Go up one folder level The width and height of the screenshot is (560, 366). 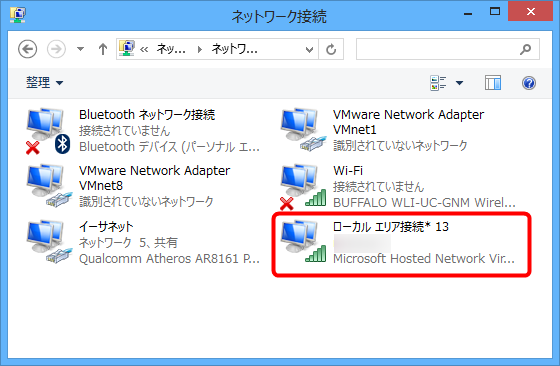[x=103, y=49]
